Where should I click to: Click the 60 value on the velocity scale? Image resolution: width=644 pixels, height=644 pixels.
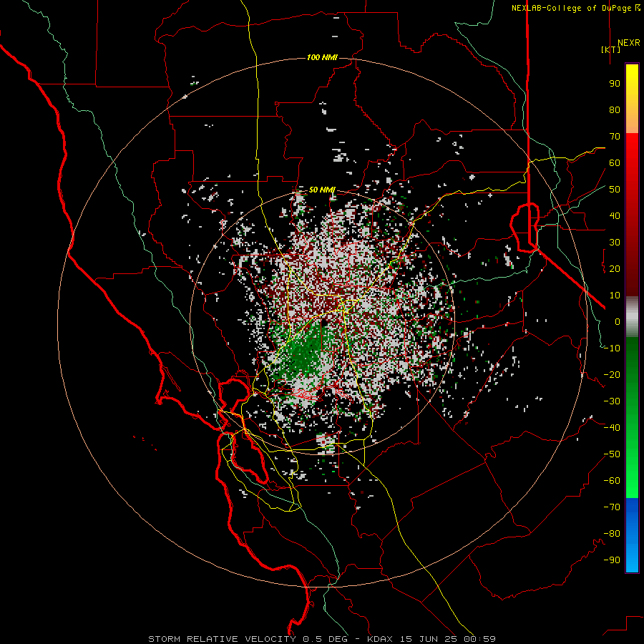point(615,163)
